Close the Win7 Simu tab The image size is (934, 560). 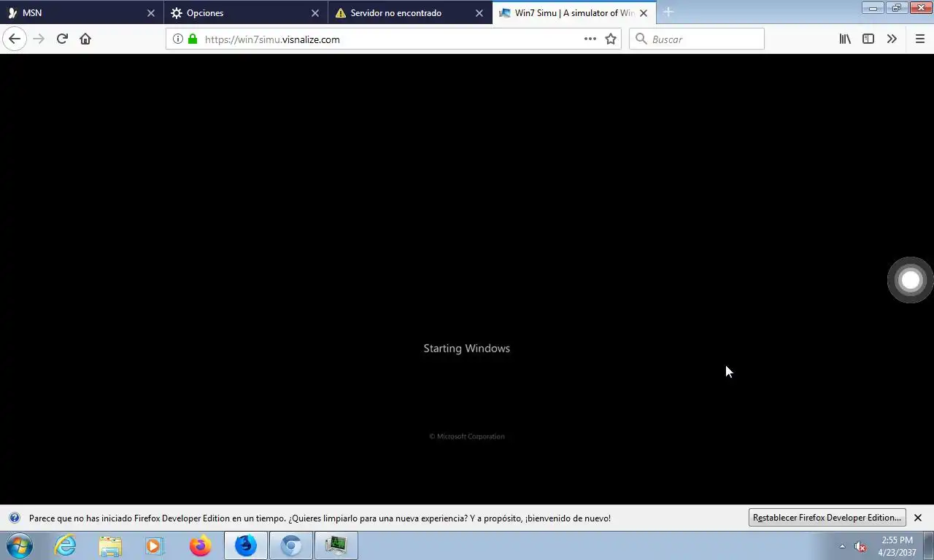(x=644, y=13)
